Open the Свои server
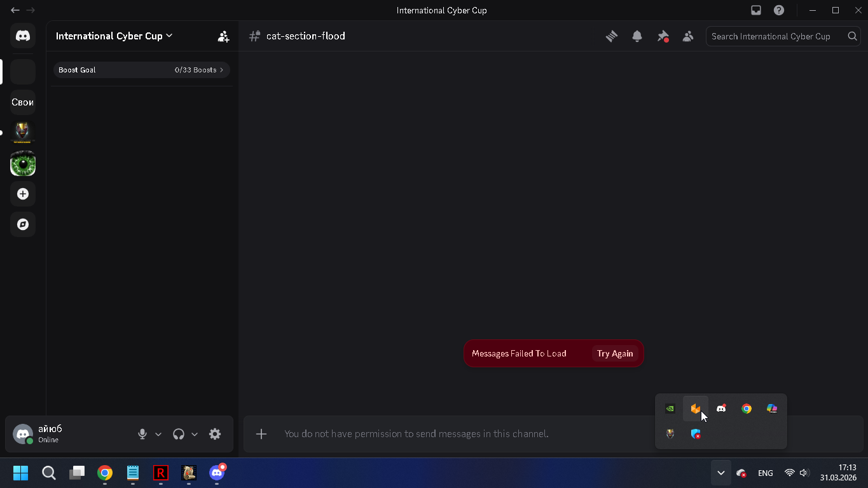This screenshot has height=488, width=868. pos(23,102)
